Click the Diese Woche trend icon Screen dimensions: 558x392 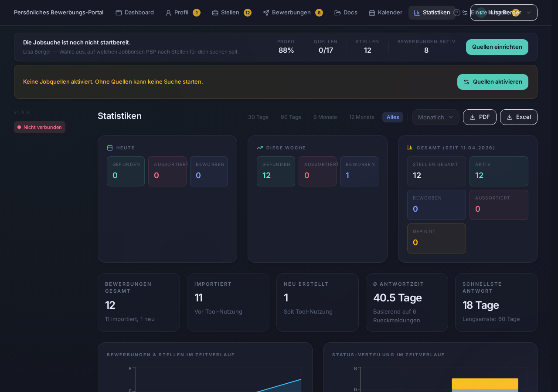(x=260, y=148)
